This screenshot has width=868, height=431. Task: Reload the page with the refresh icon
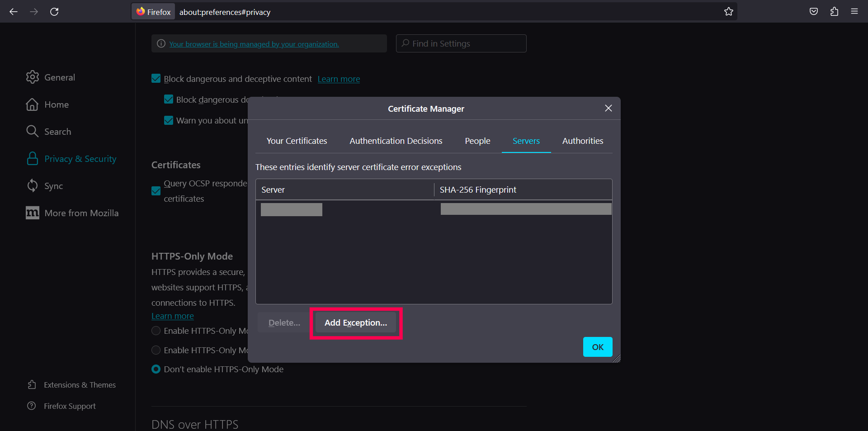(x=54, y=12)
